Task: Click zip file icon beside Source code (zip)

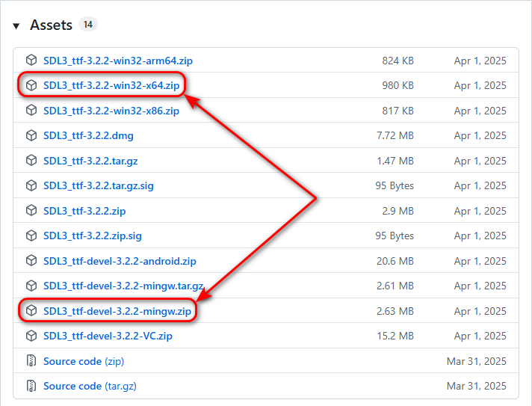Action: [x=31, y=361]
